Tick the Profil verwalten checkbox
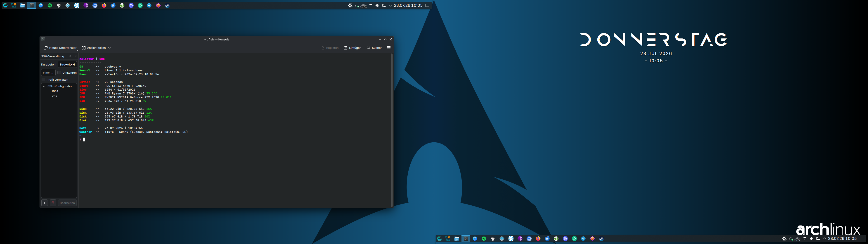 click(x=43, y=80)
